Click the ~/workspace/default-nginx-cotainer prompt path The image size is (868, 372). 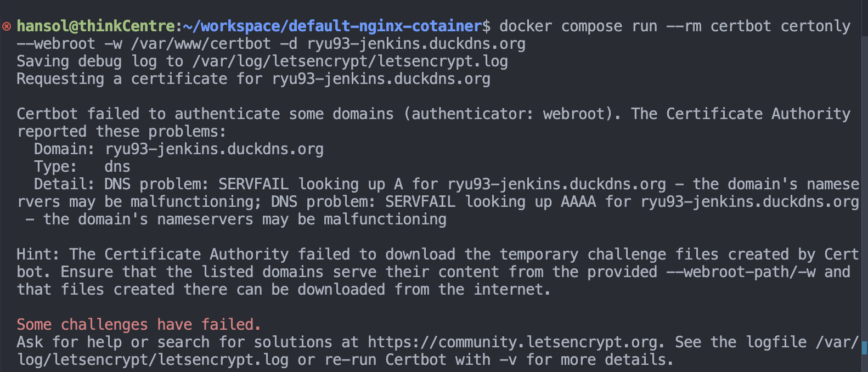pyautogui.click(x=332, y=26)
